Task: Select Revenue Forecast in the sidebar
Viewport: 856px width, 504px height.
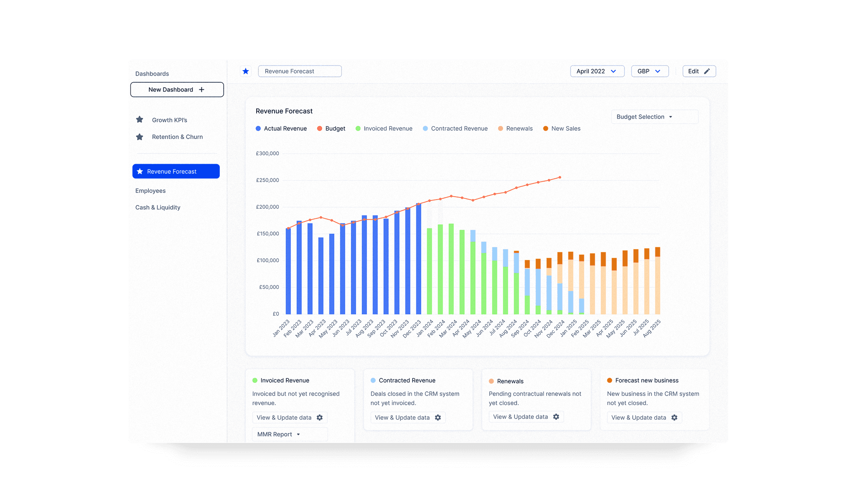Action: [176, 171]
